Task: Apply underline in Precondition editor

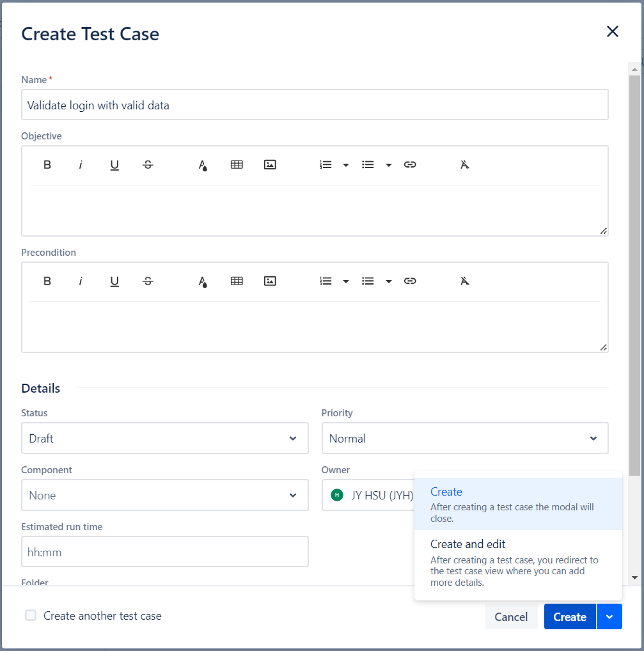Action: 114,281
